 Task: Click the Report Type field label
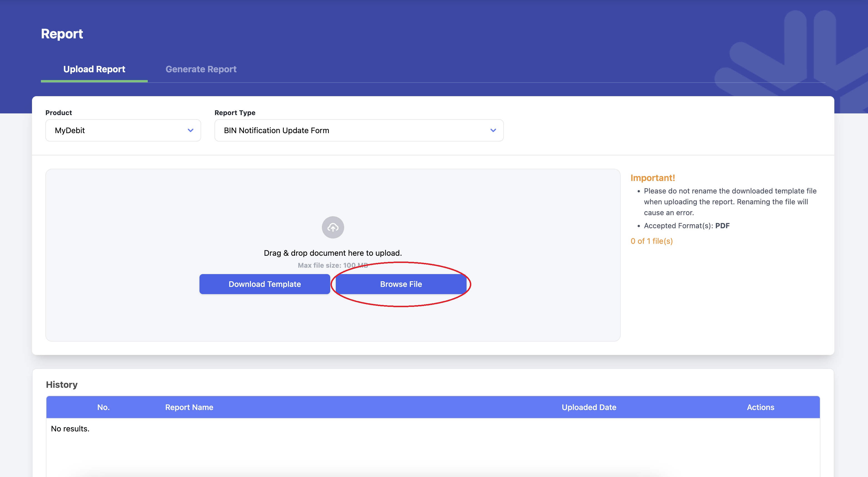click(x=235, y=112)
